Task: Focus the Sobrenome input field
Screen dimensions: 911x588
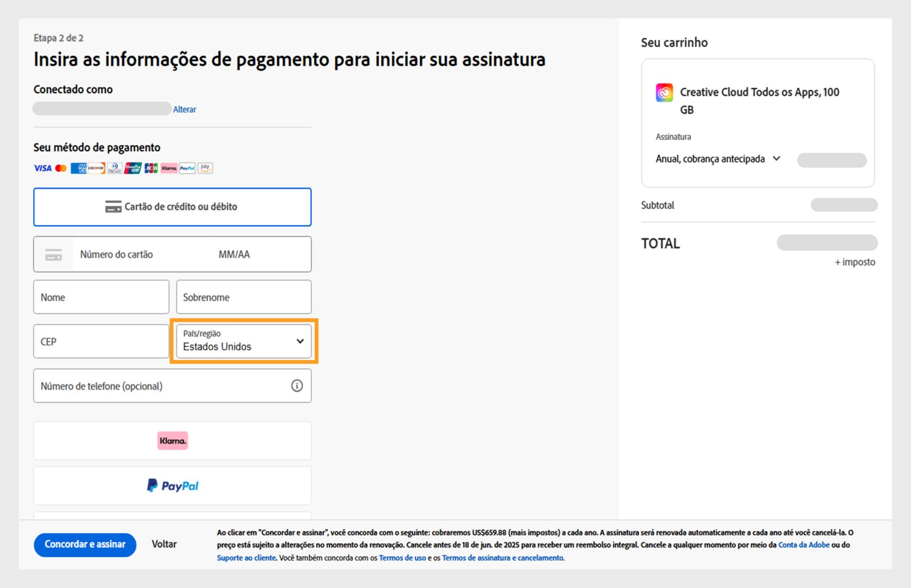Action: click(x=244, y=297)
